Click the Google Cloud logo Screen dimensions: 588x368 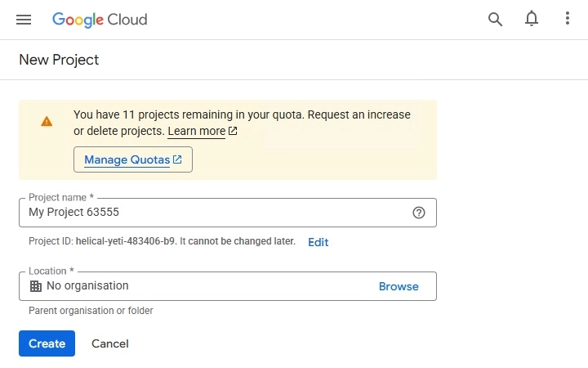pos(100,20)
